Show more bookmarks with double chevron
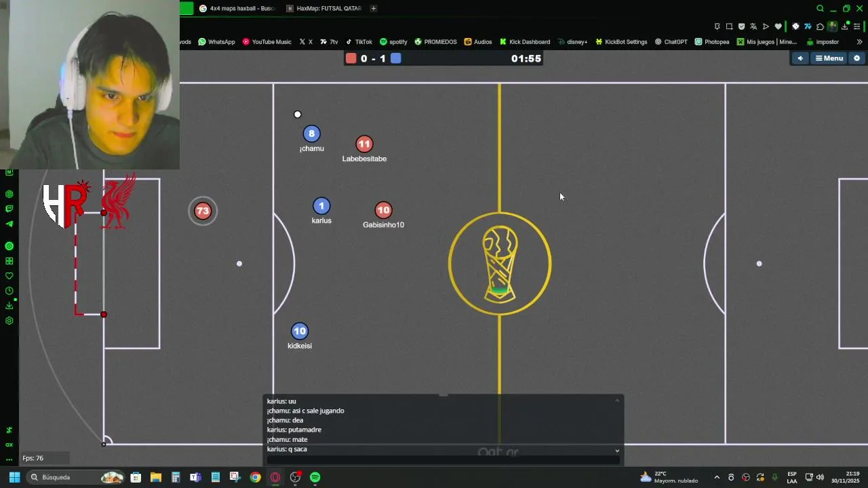The height and width of the screenshot is (488, 868). 859,42
